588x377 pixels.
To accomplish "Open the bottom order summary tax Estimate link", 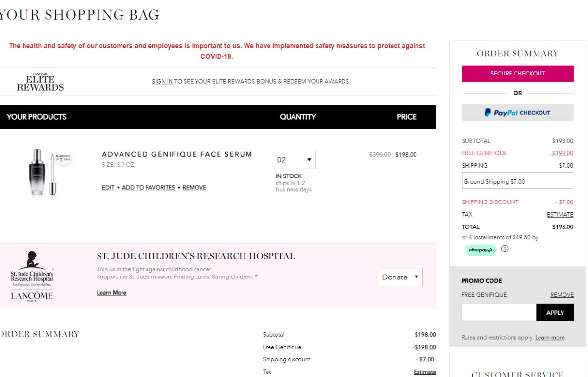I will click(425, 372).
